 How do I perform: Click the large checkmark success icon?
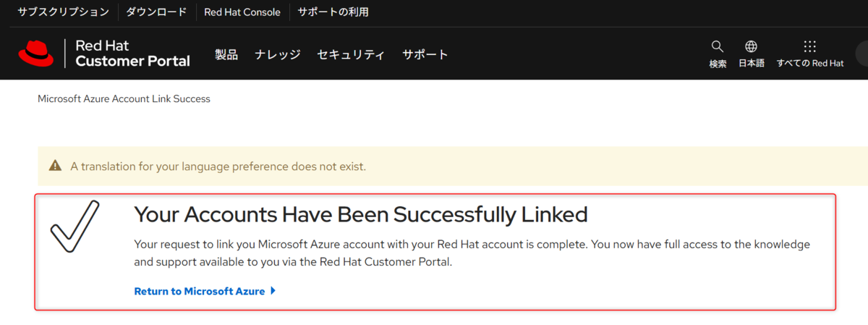[x=75, y=227]
